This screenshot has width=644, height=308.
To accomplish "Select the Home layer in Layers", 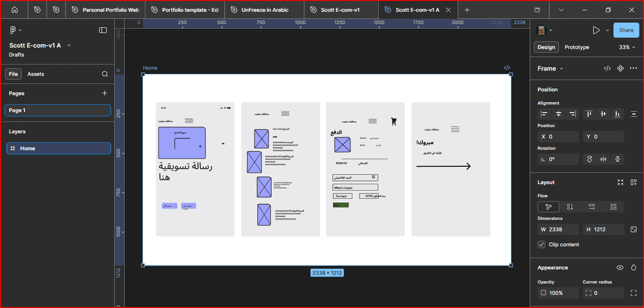I will click(58, 149).
